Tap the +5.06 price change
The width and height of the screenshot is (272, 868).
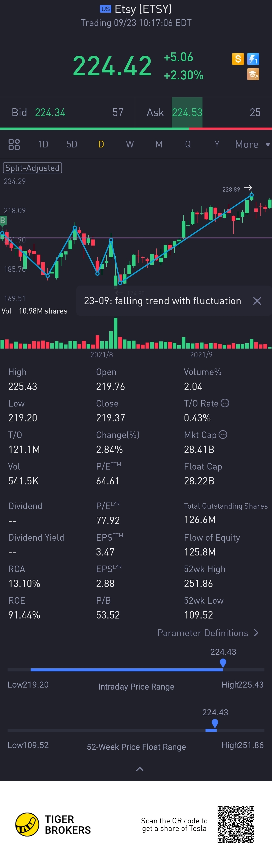tap(178, 57)
